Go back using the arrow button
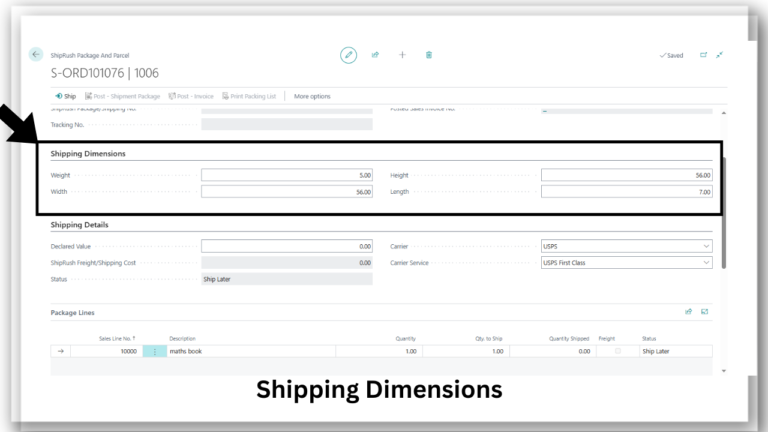 (x=36, y=54)
